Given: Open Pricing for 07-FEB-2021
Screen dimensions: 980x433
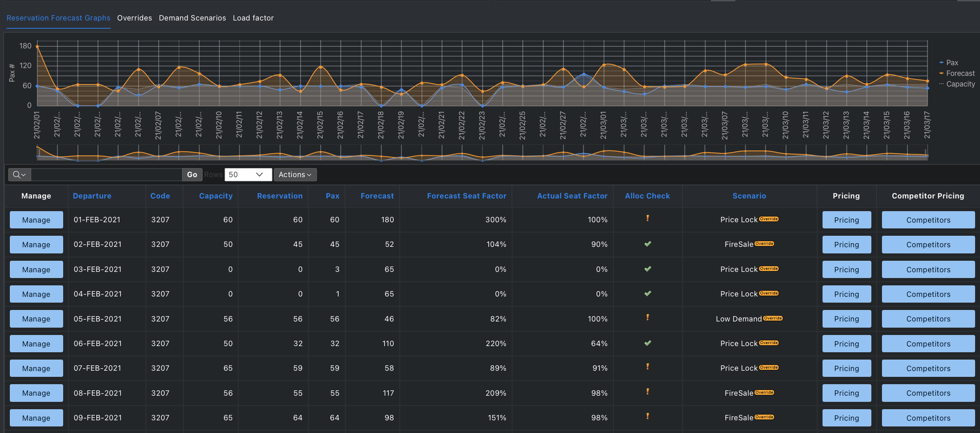Looking at the screenshot, I should (846, 368).
